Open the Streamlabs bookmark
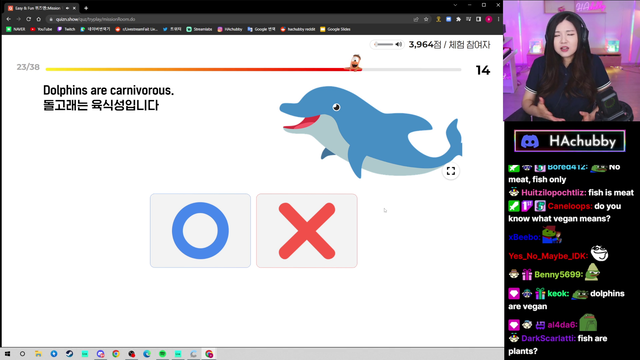The height and width of the screenshot is (360, 640). click(199, 29)
